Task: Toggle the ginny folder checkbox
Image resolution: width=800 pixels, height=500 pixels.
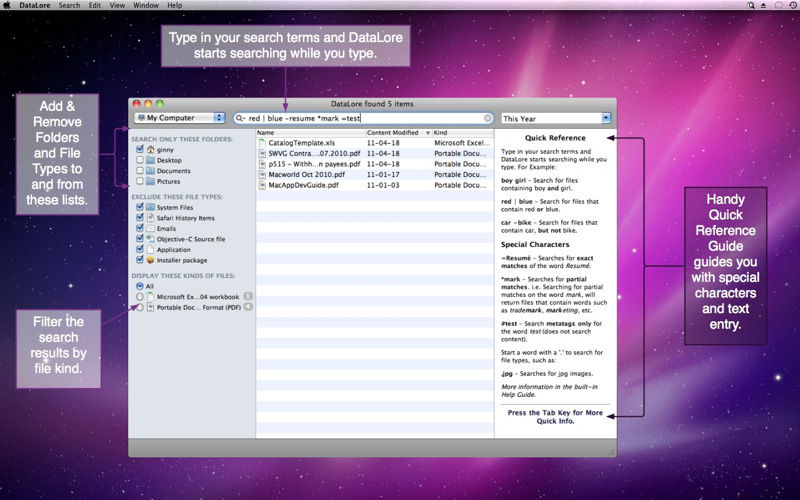Action: point(140,149)
